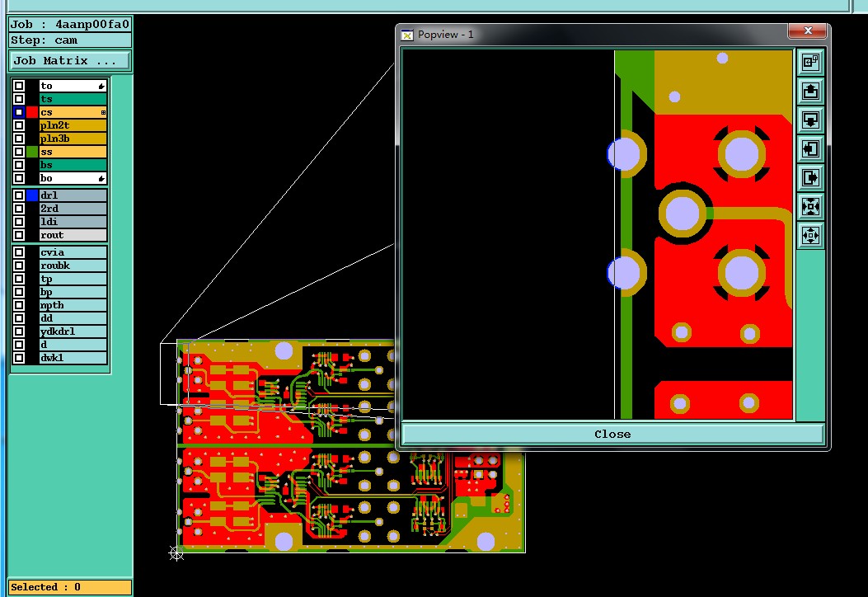The image size is (868, 597).
Task: Click the green color swatch of ss layer
Action: click(x=32, y=152)
